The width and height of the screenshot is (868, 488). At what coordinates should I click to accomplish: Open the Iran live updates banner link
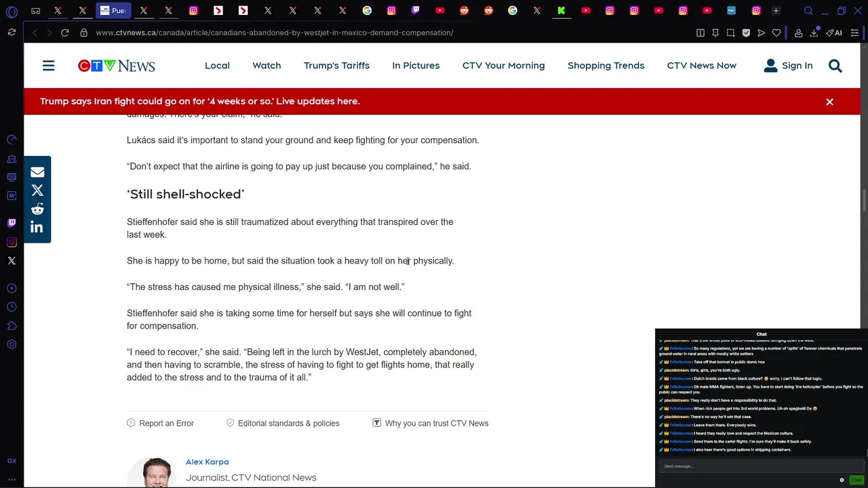(x=199, y=101)
